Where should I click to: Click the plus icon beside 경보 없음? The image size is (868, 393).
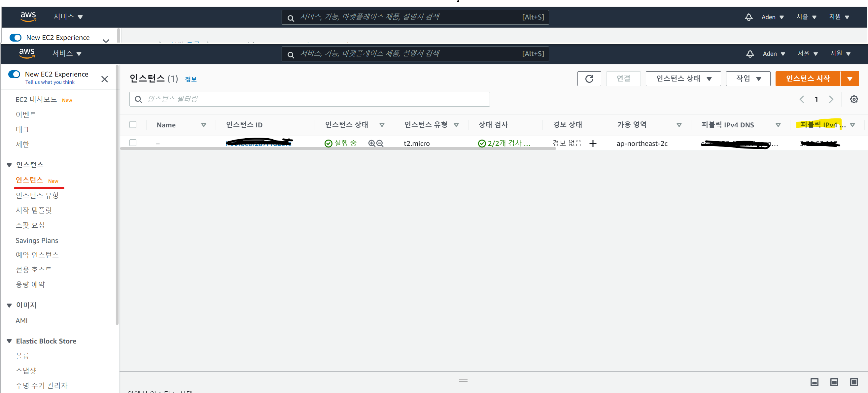coord(593,144)
